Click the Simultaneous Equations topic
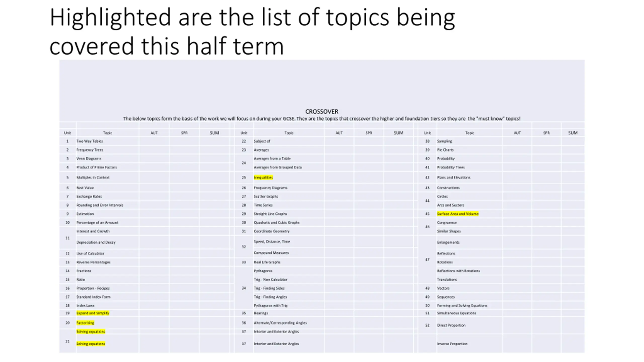 pyautogui.click(x=456, y=313)
